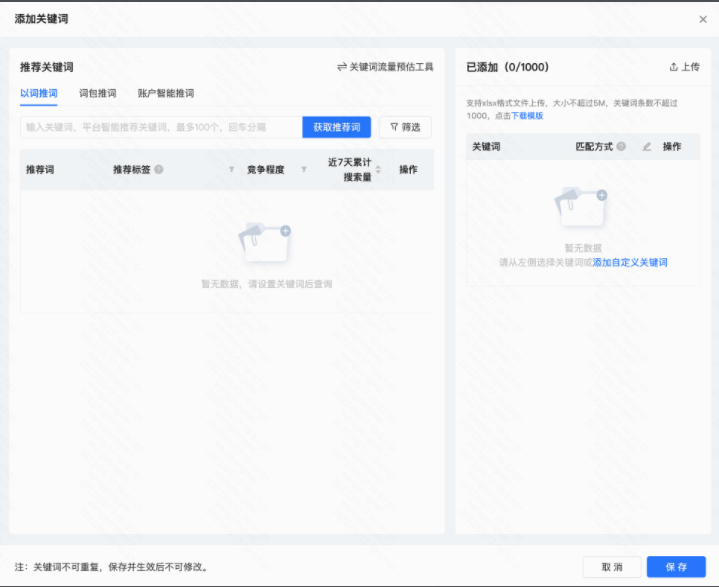Click the 获取推荐词 button
Viewport: 719px width, 587px height.
(x=337, y=127)
